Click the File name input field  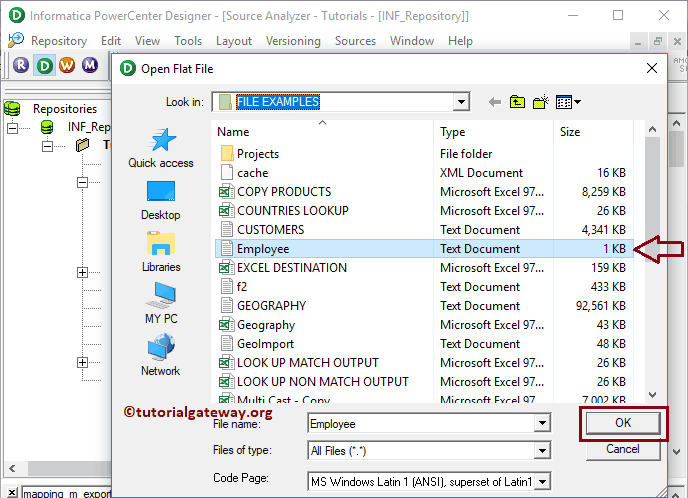422,423
